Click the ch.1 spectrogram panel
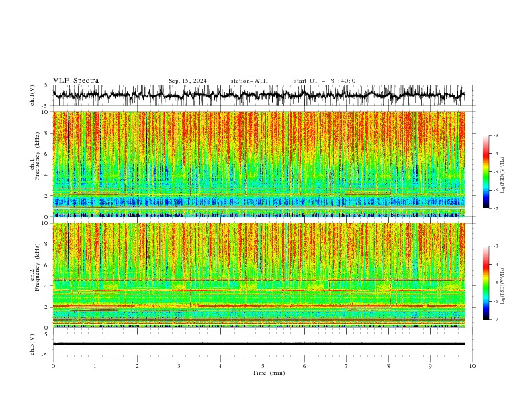Viewport: 532px width, 411px height. [259, 164]
